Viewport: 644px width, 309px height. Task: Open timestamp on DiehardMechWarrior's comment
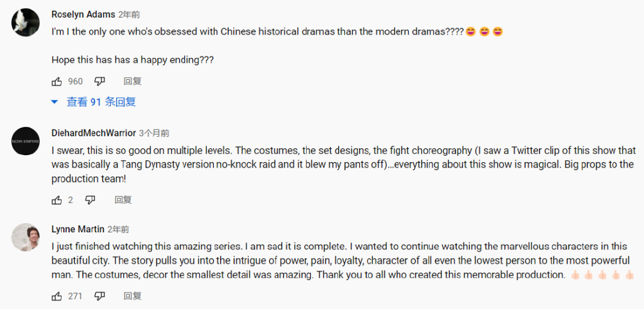tap(154, 133)
